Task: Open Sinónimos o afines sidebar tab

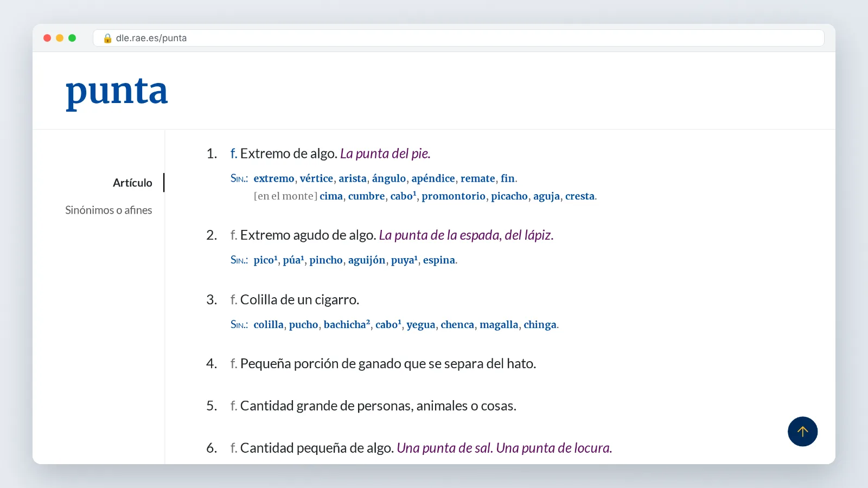Action: point(108,210)
